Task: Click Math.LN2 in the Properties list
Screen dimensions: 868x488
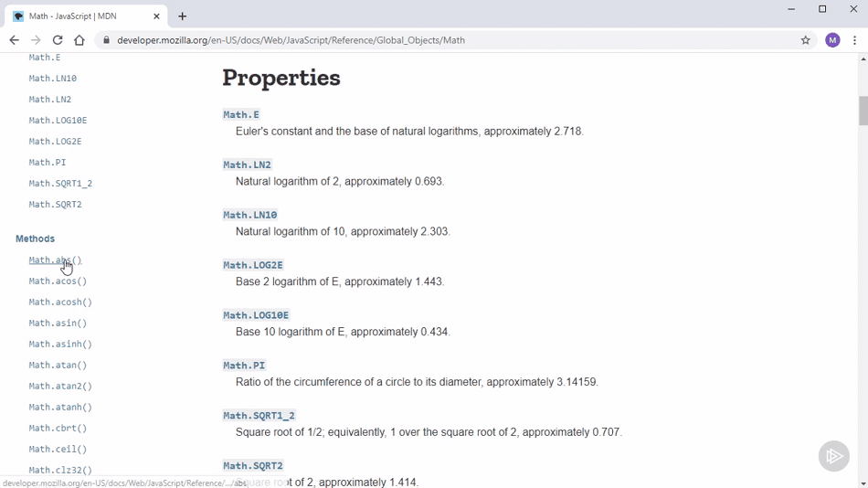Action: coord(247,164)
